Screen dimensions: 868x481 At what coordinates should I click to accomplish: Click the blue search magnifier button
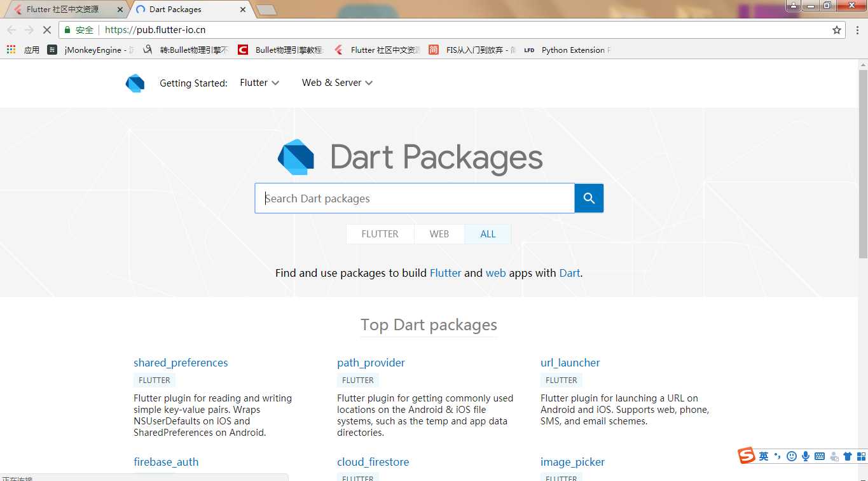[589, 199]
